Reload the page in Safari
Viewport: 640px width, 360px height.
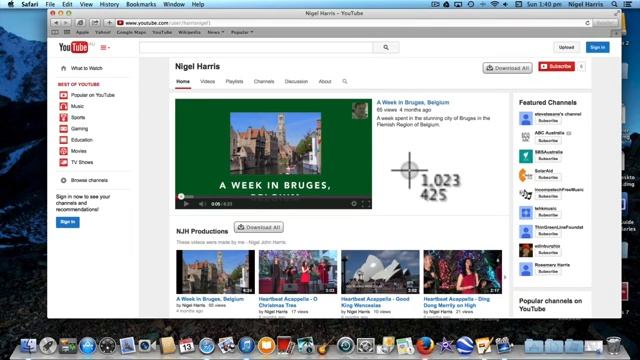(x=587, y=23)
